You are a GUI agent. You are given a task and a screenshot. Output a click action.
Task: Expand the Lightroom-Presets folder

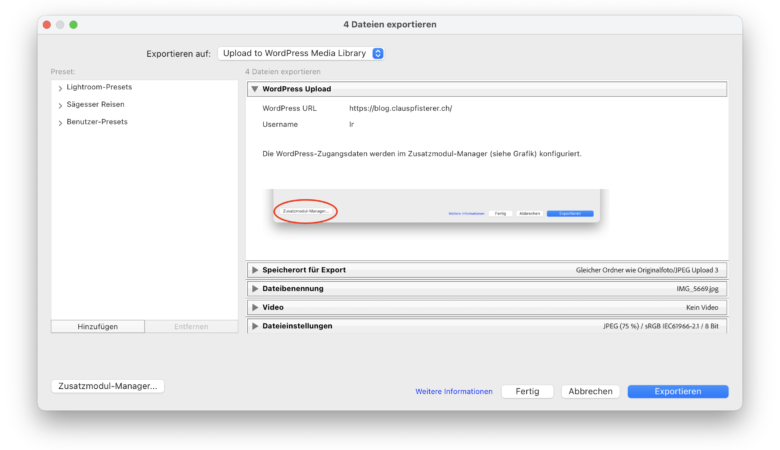(x=60, y=88)
